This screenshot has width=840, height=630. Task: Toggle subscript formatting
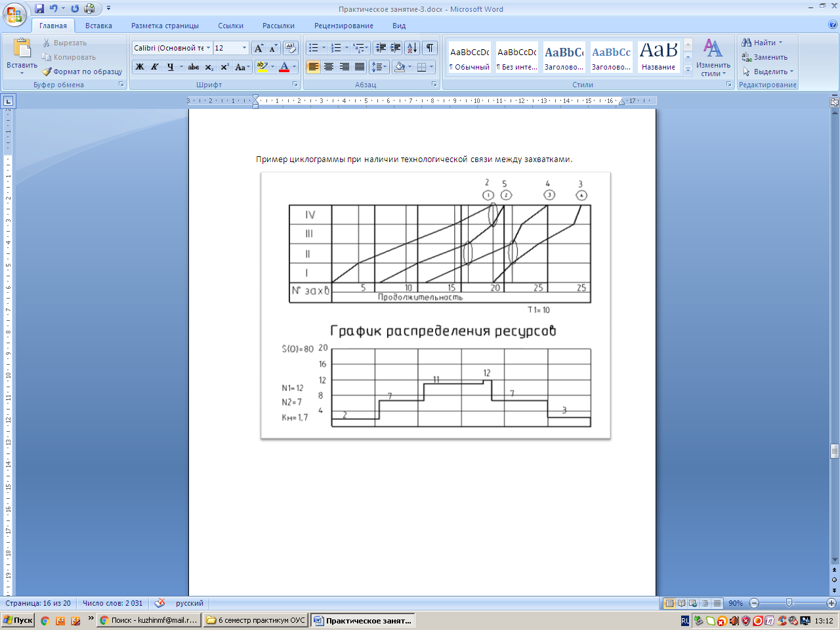point(209,67)
